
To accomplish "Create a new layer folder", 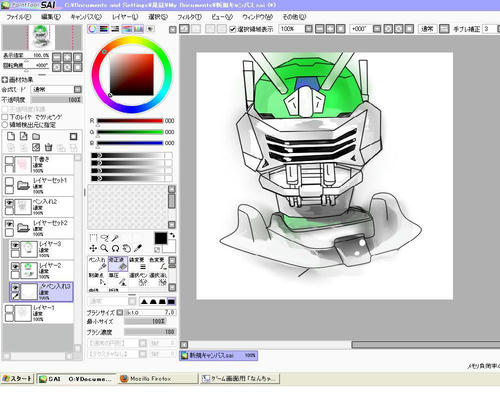I will click(36, 136).
